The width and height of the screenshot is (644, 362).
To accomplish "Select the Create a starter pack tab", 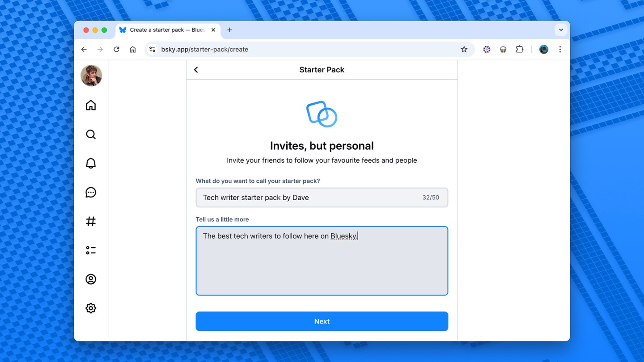I will 165,30.
